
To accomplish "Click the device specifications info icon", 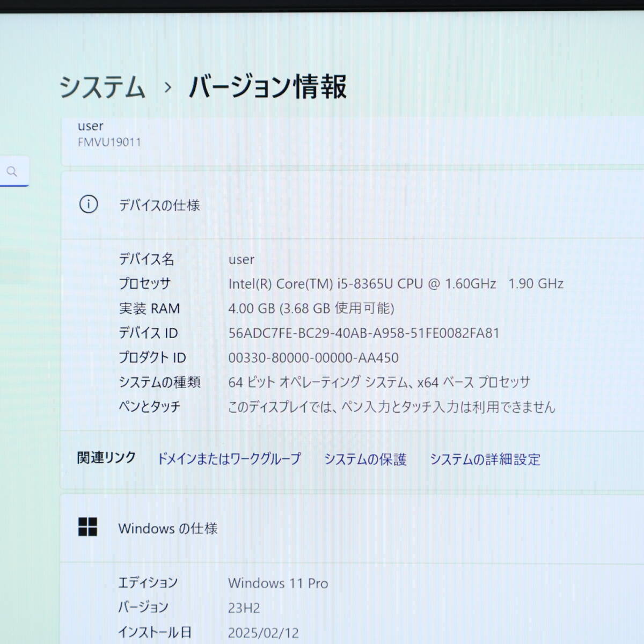I will point(89,204).
